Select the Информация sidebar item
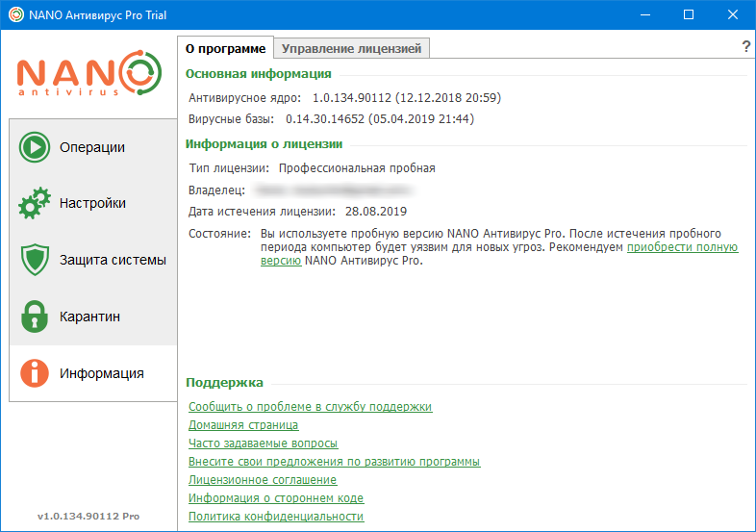The height and width of the screenshot is (532, 756). tap(92, 373)
